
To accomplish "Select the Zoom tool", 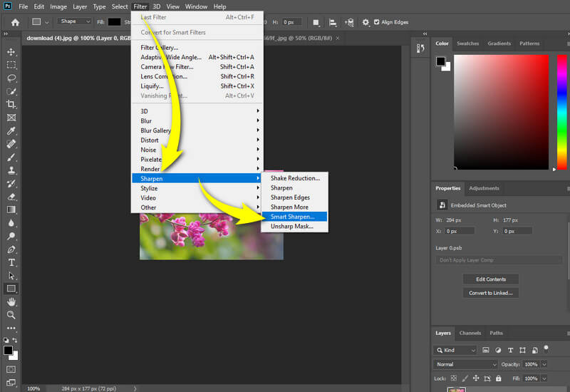I will pyautogui.click(x=11, y=315).
